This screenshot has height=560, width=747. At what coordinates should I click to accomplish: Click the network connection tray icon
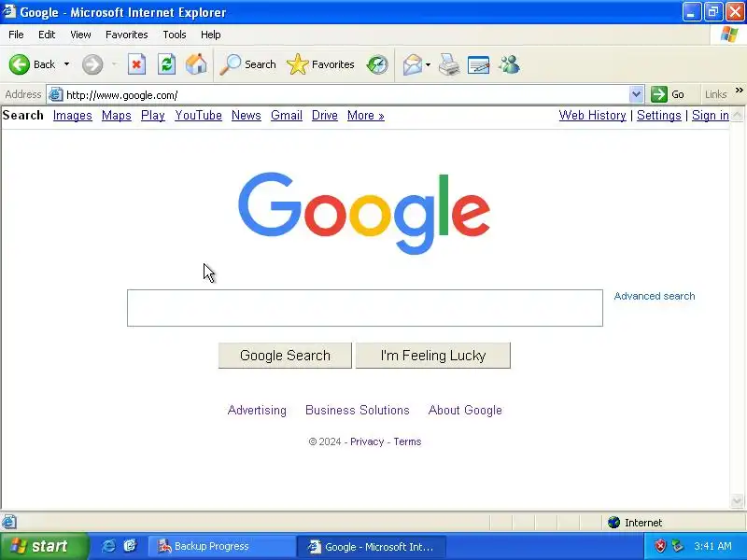point(677,546)
